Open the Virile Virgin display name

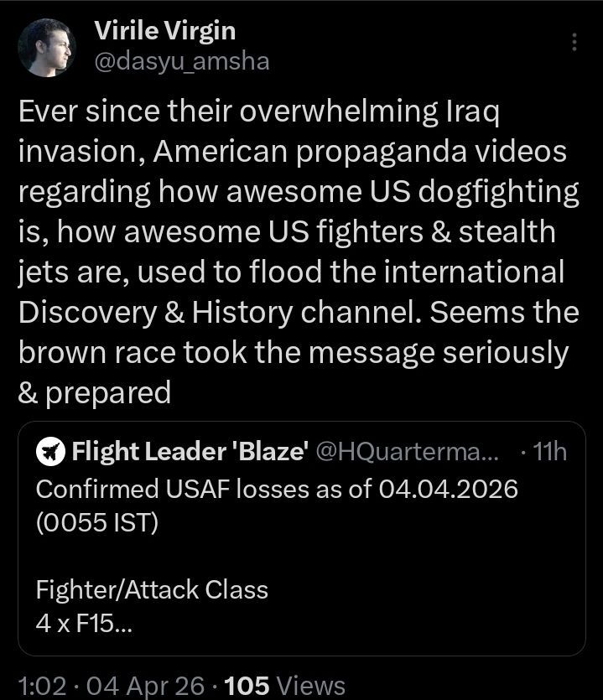[164, 31]
